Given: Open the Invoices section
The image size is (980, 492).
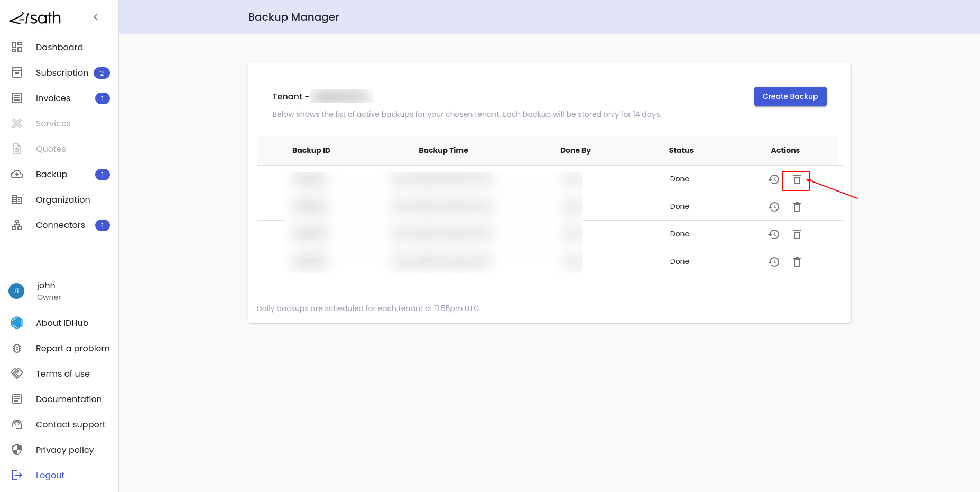Looking at the screenshot, I should (x=53, y=98).
